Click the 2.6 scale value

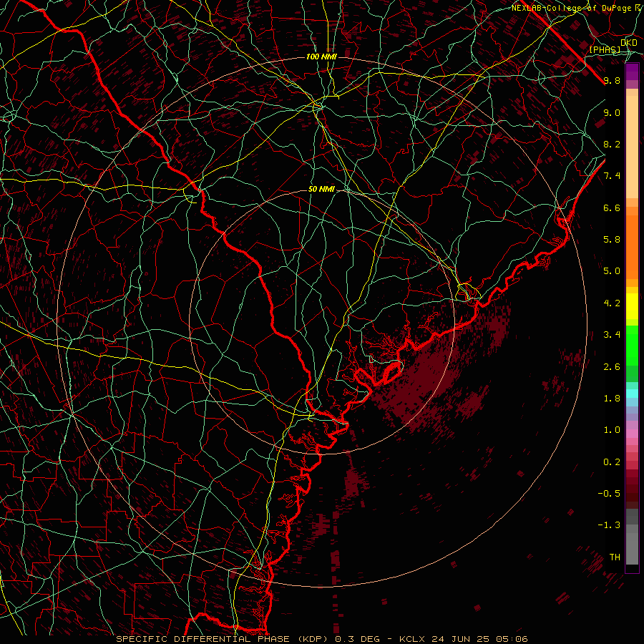(612, 367)
